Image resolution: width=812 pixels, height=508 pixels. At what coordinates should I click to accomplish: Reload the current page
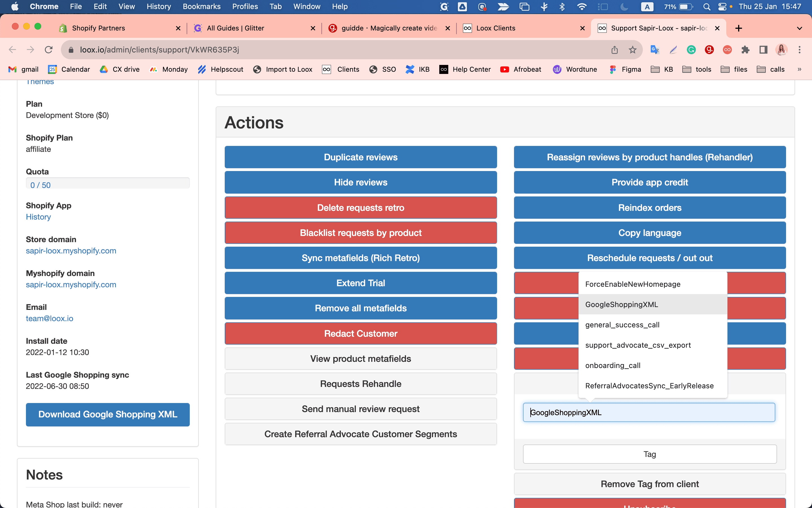49,50
